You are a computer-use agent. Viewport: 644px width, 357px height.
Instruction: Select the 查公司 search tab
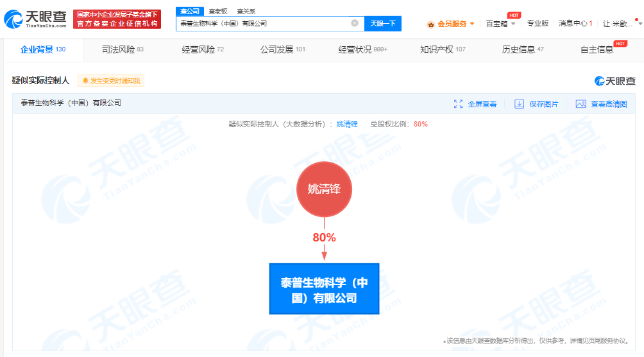pos(190,12)
